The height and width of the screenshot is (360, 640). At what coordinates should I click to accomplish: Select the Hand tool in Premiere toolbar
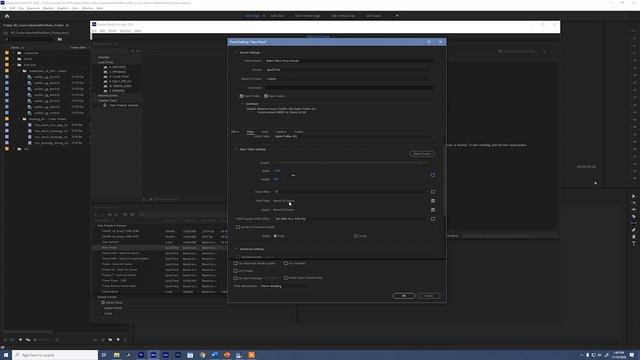[633, 237]
